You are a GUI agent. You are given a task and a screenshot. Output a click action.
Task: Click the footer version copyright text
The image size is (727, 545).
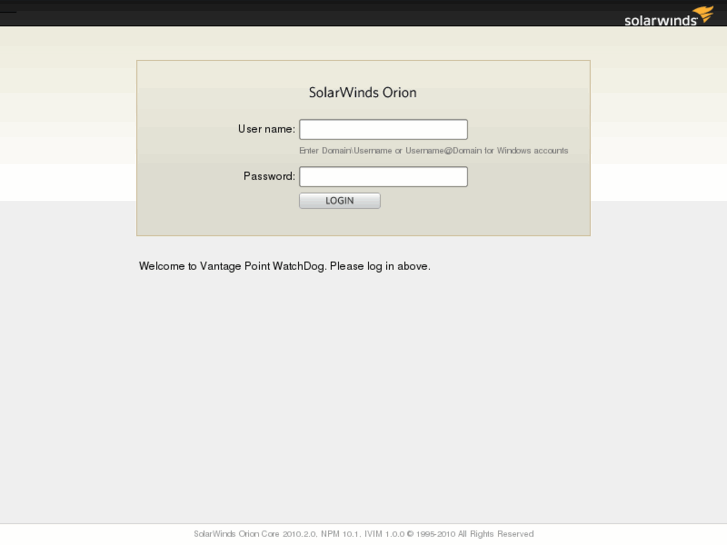(x=364, y=534)
